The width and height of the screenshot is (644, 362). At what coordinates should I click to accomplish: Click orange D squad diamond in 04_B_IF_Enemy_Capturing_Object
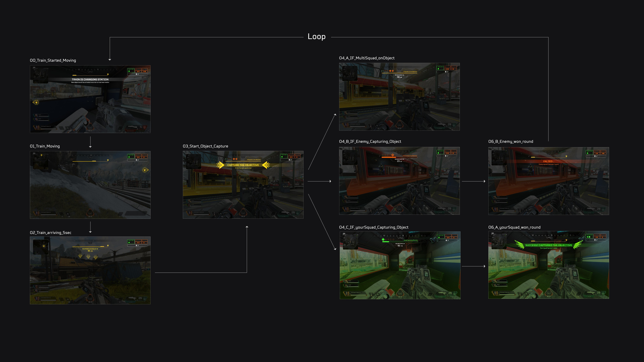(392, 155)
